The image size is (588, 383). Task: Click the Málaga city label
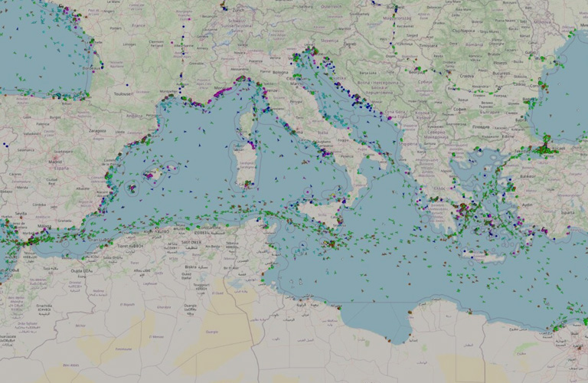[x=44, y=226]
